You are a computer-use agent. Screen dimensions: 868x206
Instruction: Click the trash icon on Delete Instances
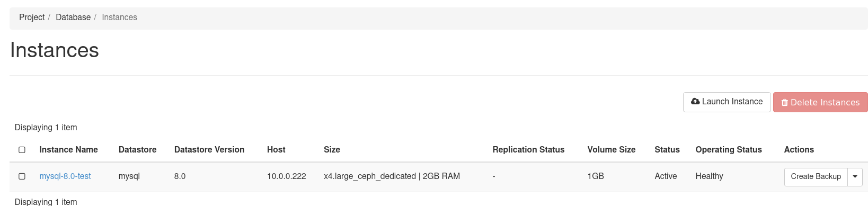pos(785,103)
